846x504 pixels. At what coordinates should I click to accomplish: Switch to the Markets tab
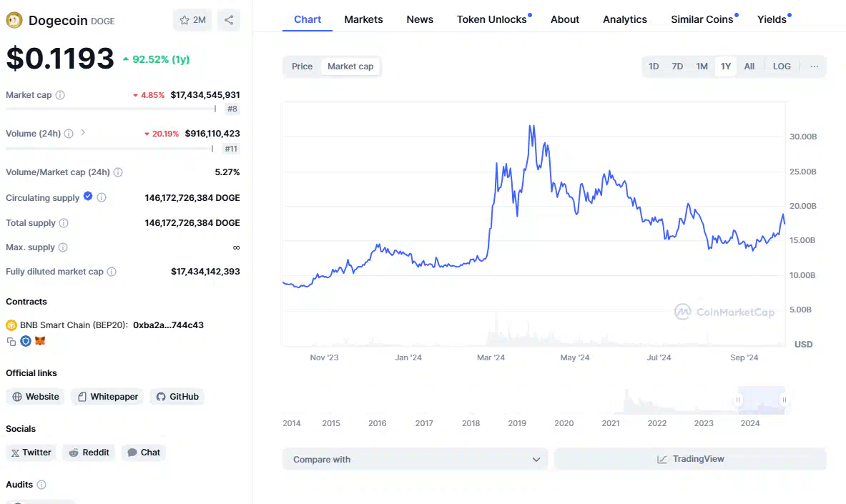(364, 19)
